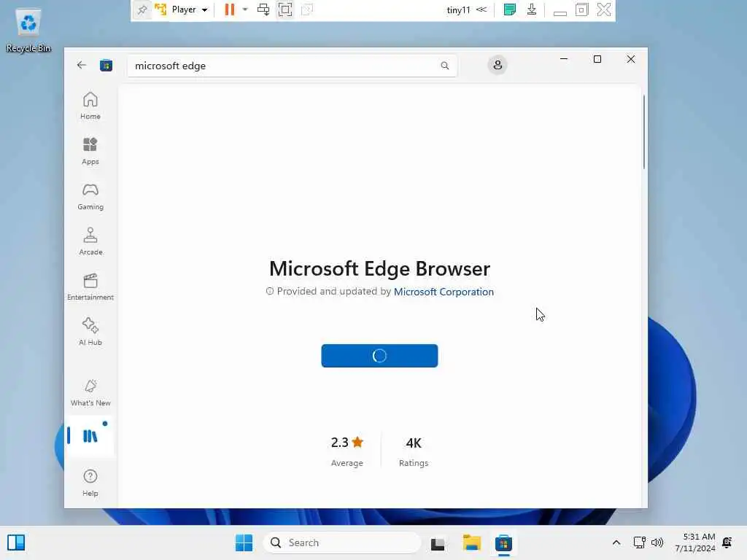Collapse toolbar with double chevron by tiny11
The height and width of the screenshot is (560, 747).
tap(481, 9)
